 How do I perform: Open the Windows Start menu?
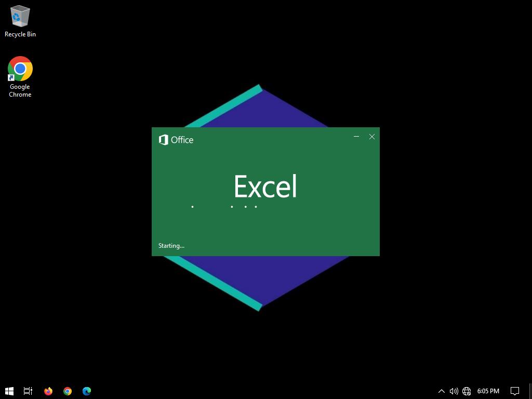[9, 391]
